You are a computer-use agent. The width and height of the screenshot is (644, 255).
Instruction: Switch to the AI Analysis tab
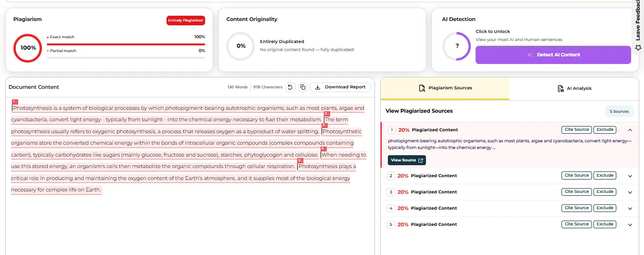tap(574, 88)
